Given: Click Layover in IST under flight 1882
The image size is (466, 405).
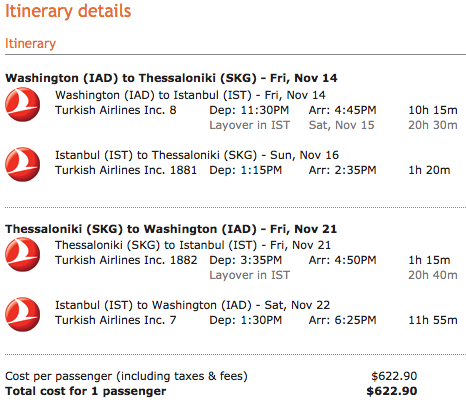Looking at the screenshot, I should pos(249,275).
